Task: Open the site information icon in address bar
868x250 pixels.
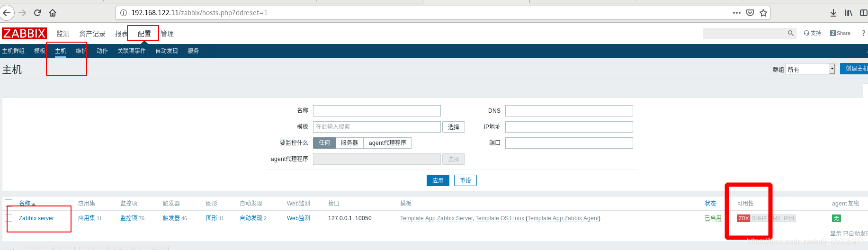Action: pos(124,13)
